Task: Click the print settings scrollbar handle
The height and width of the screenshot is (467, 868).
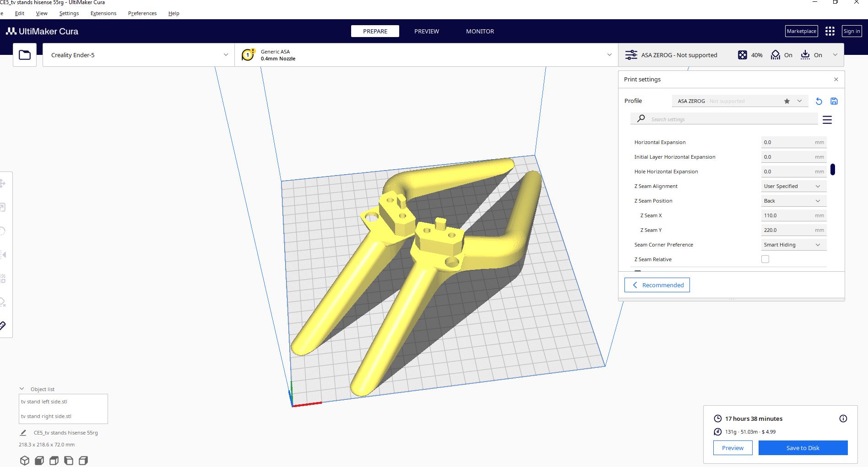Action: pos(833,169)
